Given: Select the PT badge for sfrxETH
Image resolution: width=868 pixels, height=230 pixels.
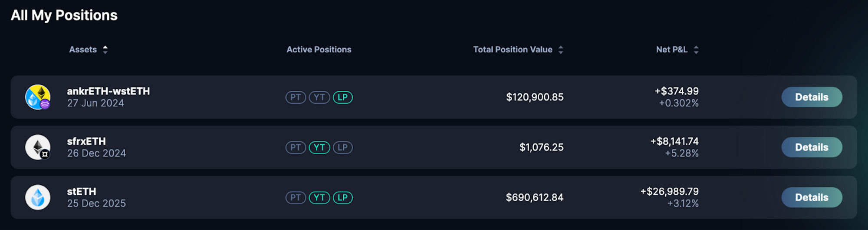Looking at the screenshot, I should click(296, 147).
